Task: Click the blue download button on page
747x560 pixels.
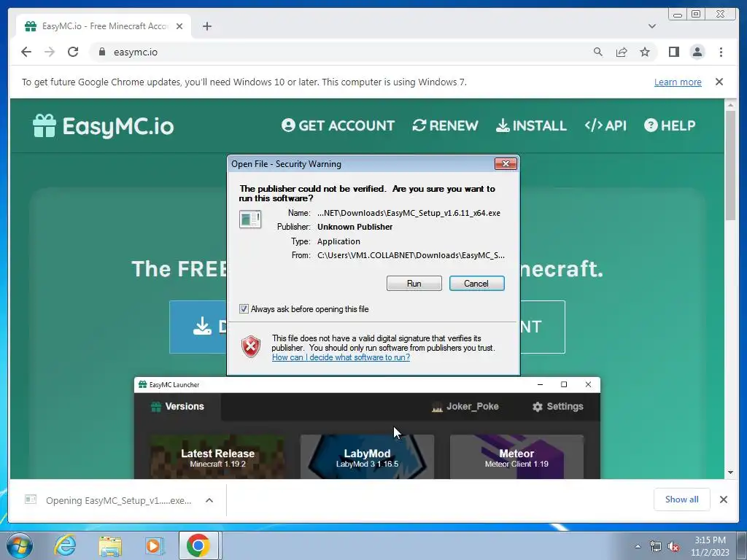Action: pos(198,327)
